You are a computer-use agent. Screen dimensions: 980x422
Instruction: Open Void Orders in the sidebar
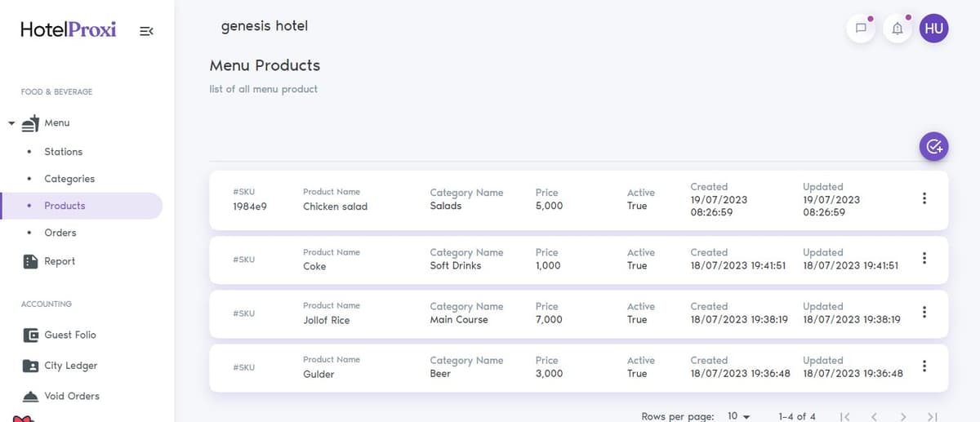point(61,396)
